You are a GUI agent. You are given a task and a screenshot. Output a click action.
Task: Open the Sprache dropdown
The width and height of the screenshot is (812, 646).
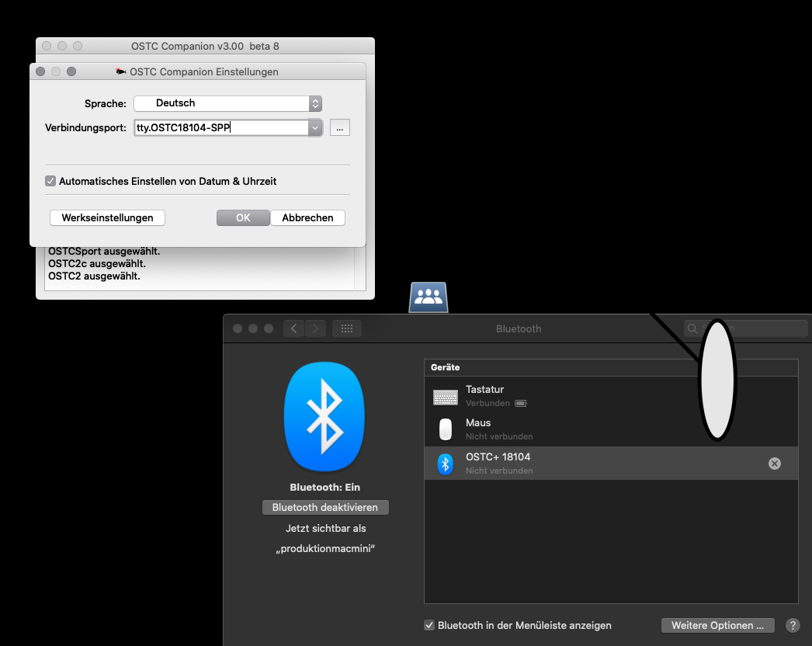(x=227, y=103)
